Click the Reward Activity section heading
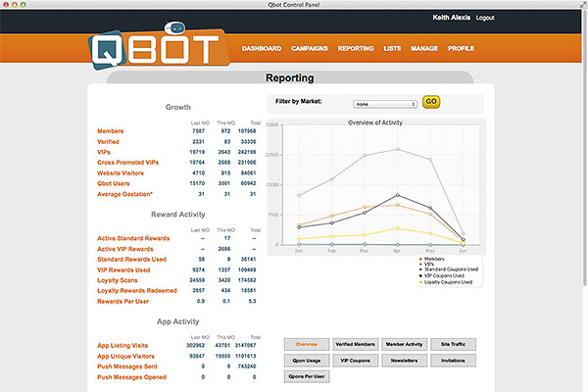This screenshot has width=588, height=392. (178, 215)
